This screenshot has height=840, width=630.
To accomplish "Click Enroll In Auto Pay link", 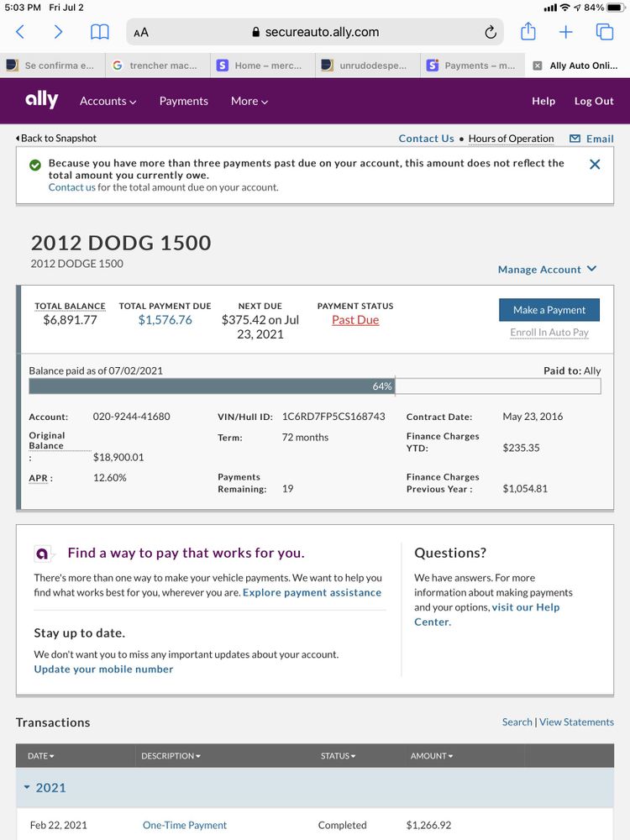I will point(549,333).
